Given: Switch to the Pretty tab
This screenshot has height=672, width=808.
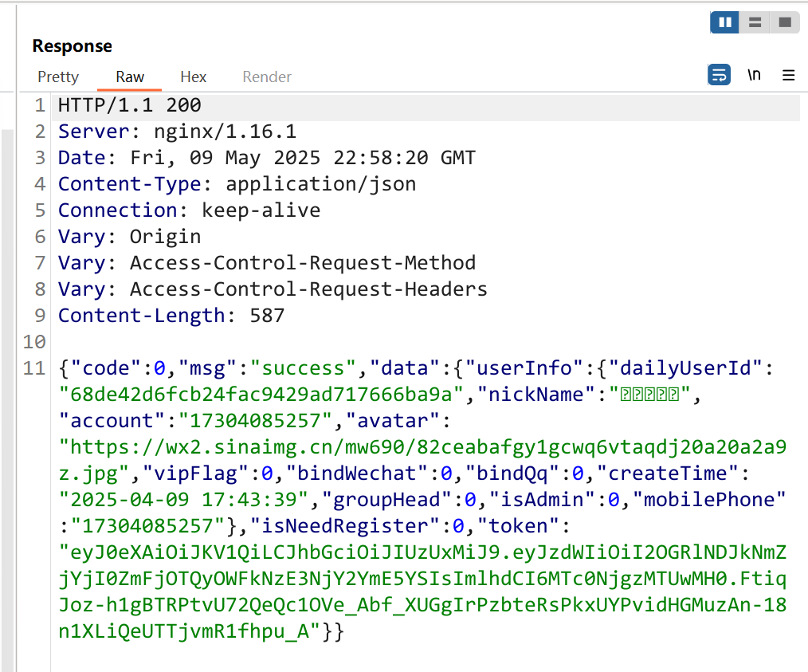Looking at the screenshot, I should [x=58, y=77].
